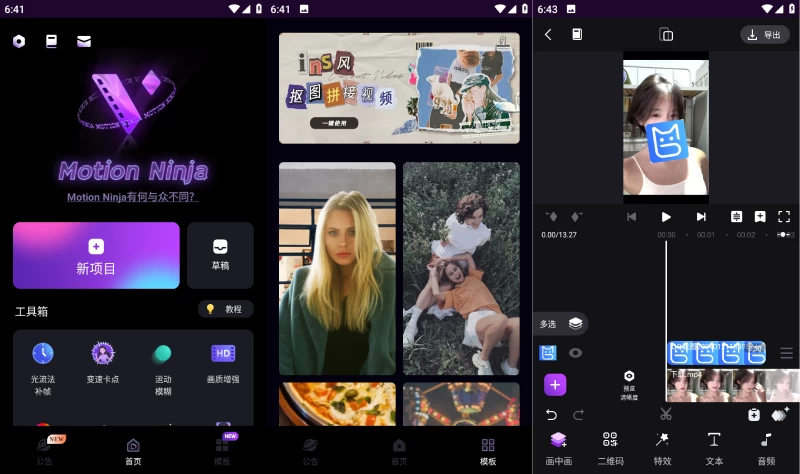Skip to the clip start
The height and width of the screenshot is (474, 800).
[632, 217]
